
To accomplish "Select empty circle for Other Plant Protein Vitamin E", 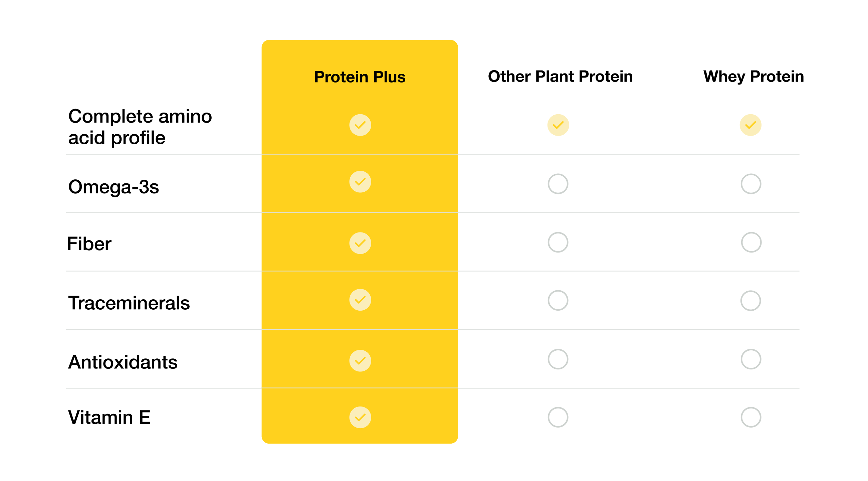I will pos(558,417).
